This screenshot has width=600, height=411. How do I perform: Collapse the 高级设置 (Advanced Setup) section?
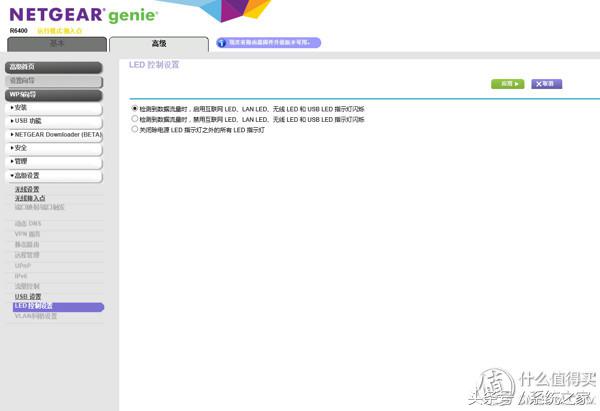click(x=54, y=176)
